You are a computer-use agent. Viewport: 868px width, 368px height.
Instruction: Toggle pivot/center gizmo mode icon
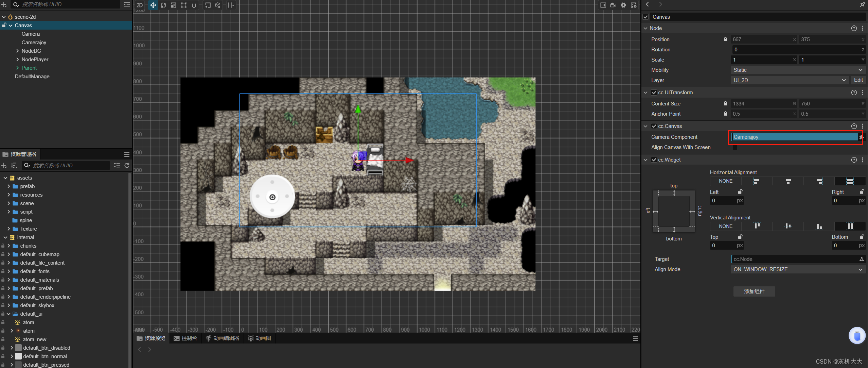[208, 5]
